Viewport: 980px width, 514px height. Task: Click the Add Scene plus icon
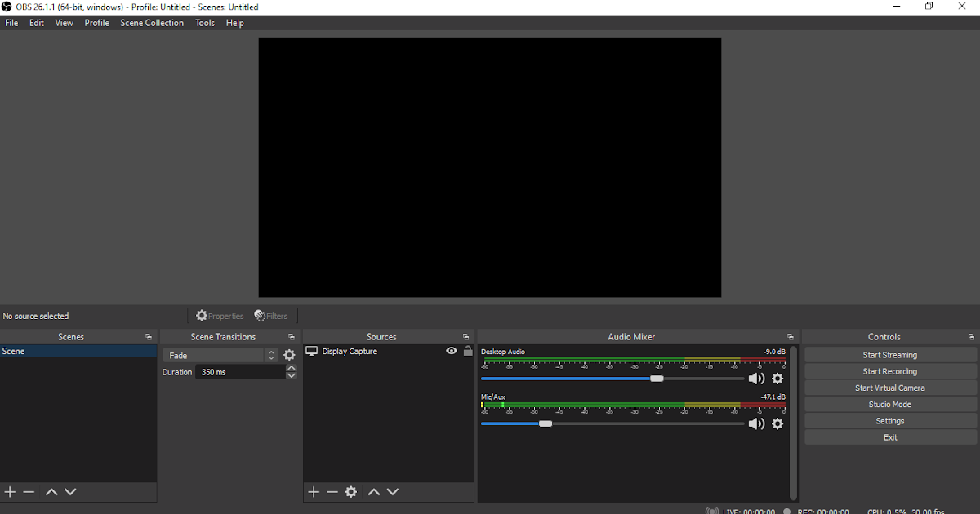pos(10,492)
